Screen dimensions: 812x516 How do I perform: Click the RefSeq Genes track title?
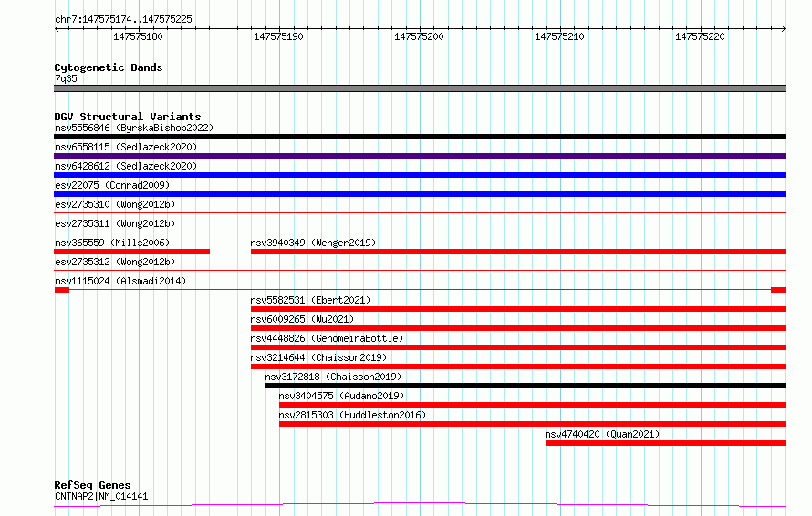tap(92, 486)
